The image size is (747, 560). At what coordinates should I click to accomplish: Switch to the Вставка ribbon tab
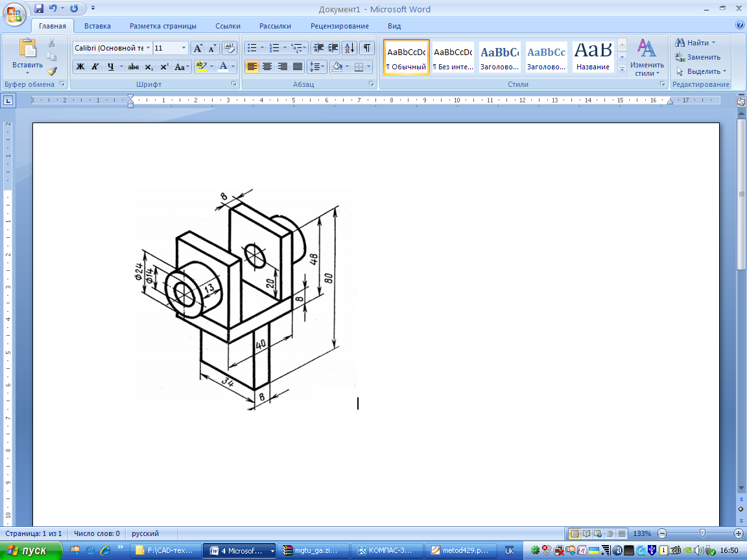tap(97, 26)
